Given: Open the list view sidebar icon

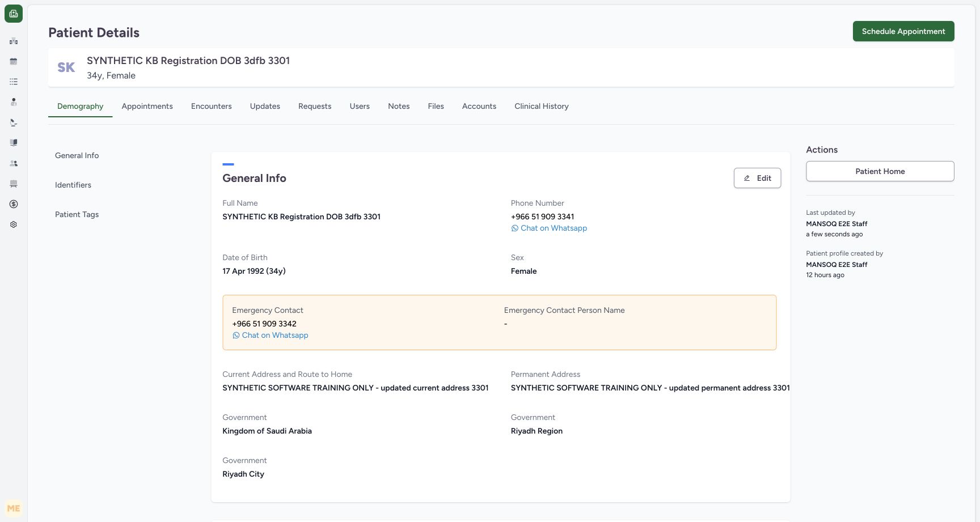Looking at the screenshot, I should point(14,82).
